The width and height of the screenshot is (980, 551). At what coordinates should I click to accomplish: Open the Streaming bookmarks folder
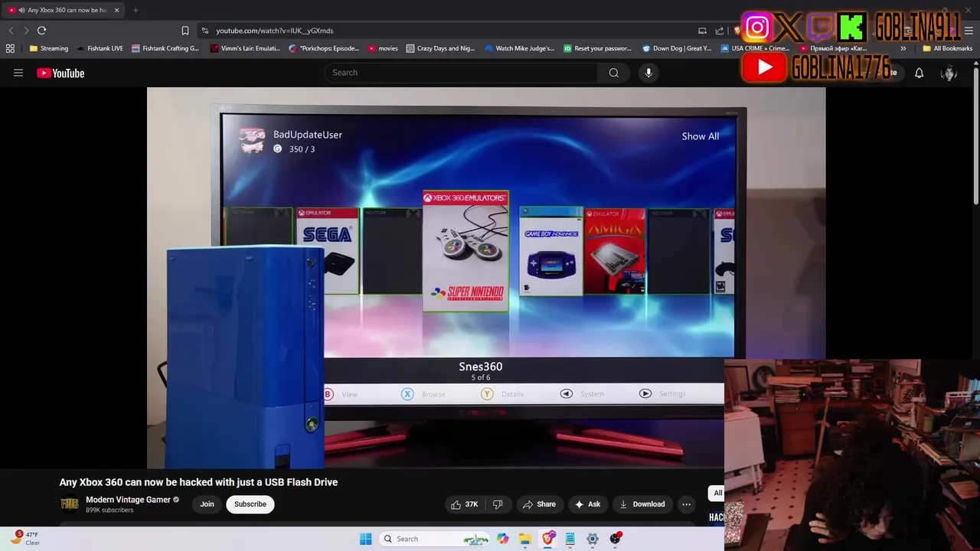(49, 48)
